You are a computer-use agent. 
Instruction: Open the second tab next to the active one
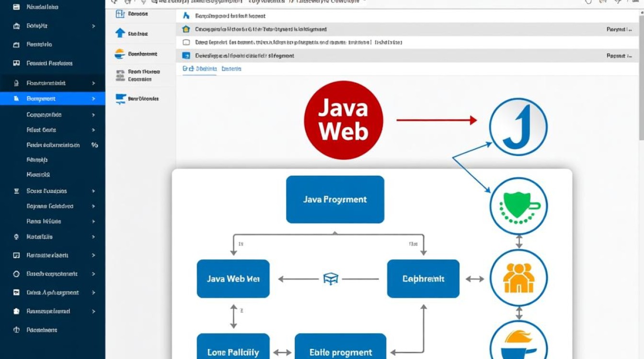[231, 69]
